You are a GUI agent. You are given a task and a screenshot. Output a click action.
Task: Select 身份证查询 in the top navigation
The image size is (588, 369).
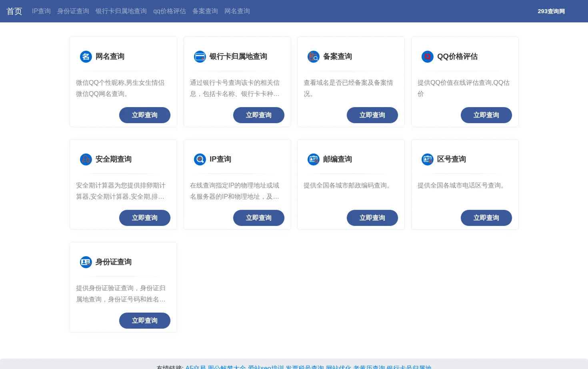coord(73,11)
